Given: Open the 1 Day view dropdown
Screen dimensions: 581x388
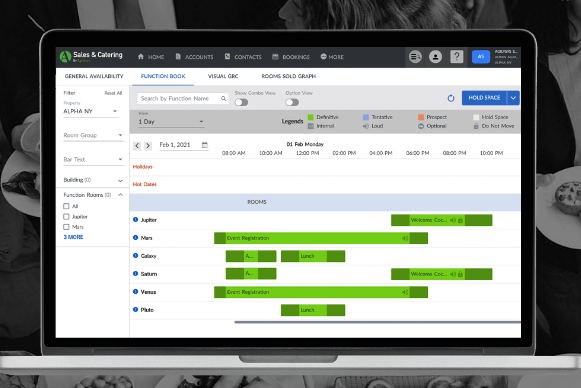Looking at the screenshot, I should click(171, 122).
